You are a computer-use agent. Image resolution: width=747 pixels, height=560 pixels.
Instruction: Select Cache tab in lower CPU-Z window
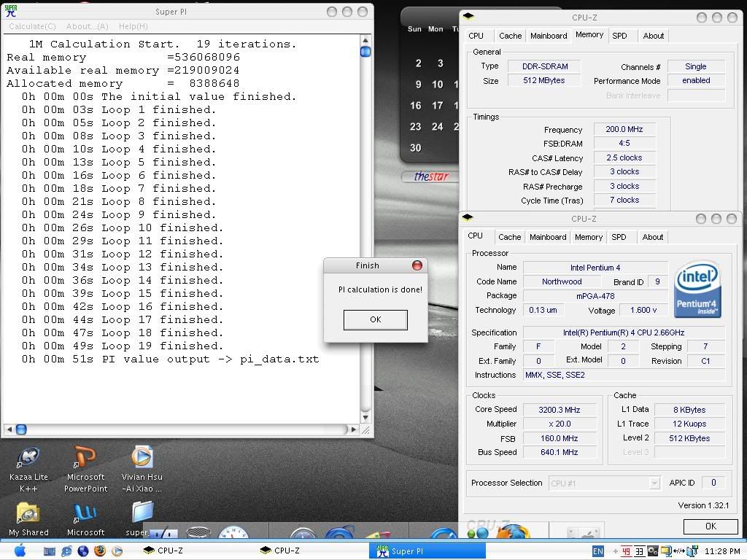point(509,237)
